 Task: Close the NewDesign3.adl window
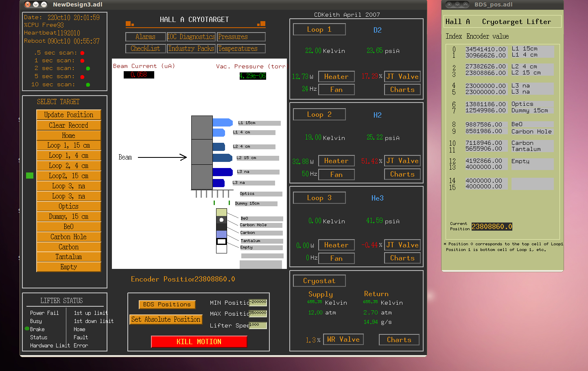28,4
